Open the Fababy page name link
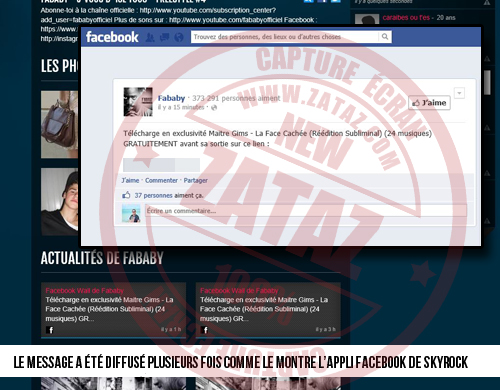500x390 pixels. coord(171,98)
